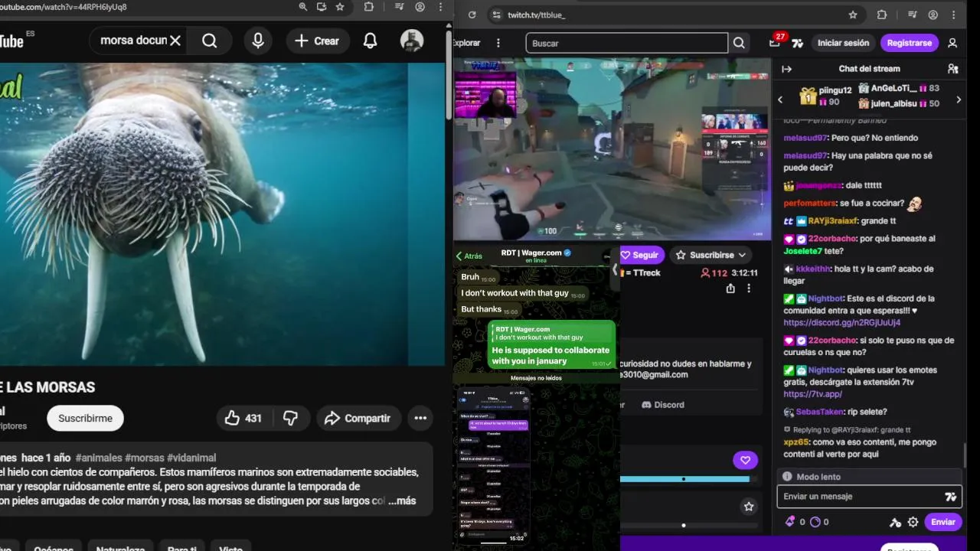980x551 pixels.
Task: Open the discord.gg link in chat
Action: pos(841,323)
